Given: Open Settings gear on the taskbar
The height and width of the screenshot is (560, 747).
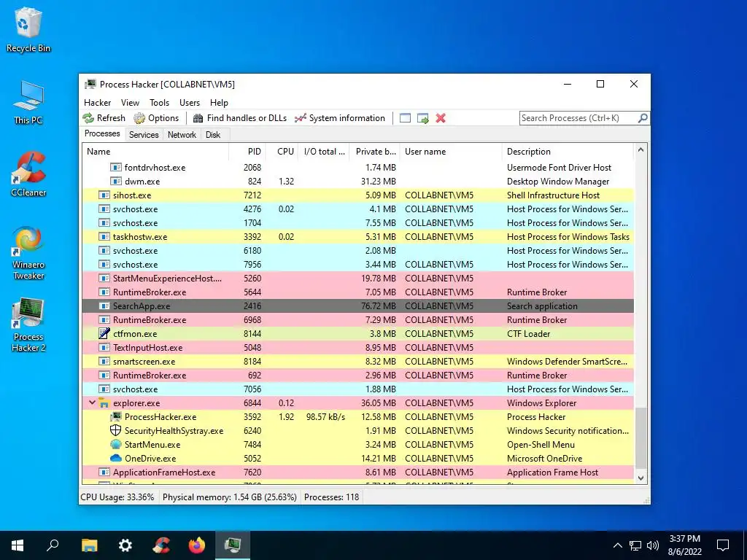Looking at the screenshot, I should 125,545.
